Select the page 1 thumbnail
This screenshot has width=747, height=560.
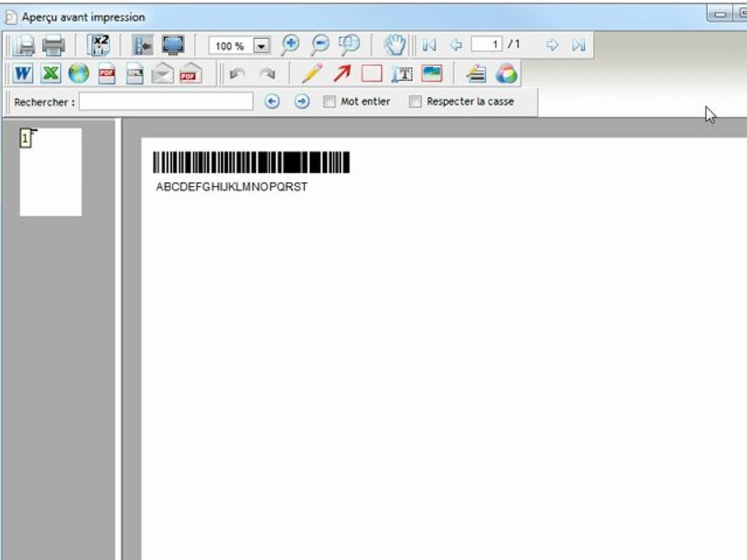[x=51, y=172]
